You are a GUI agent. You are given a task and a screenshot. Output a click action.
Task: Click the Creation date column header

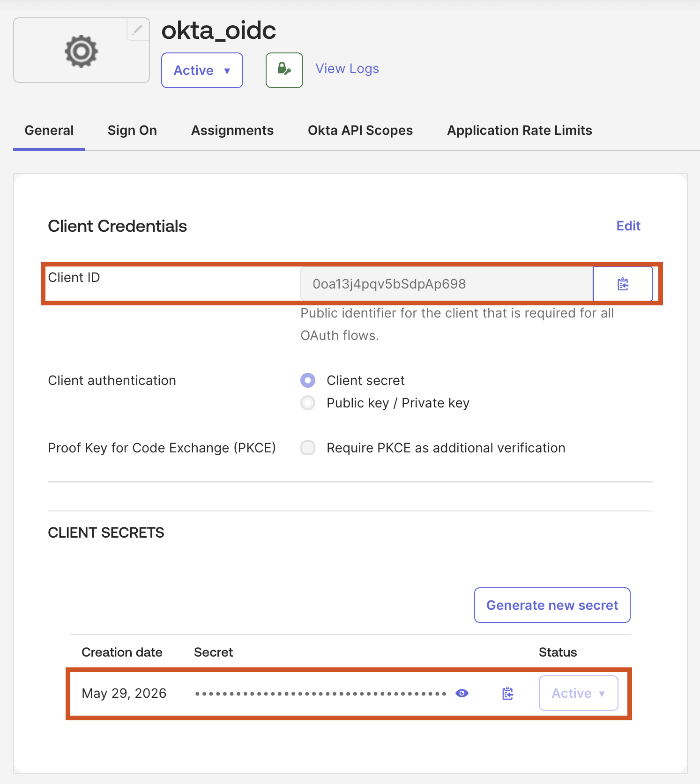pos(122,652)
